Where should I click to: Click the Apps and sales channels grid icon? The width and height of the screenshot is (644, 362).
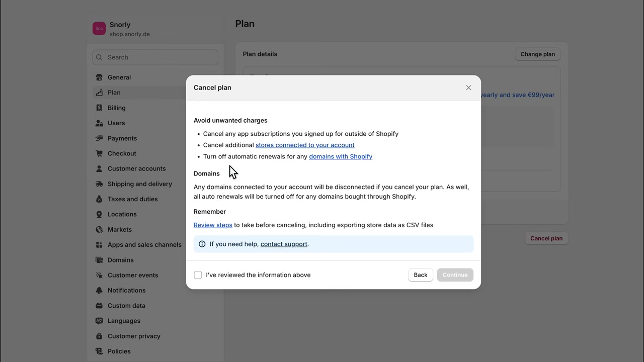(99, 245)
